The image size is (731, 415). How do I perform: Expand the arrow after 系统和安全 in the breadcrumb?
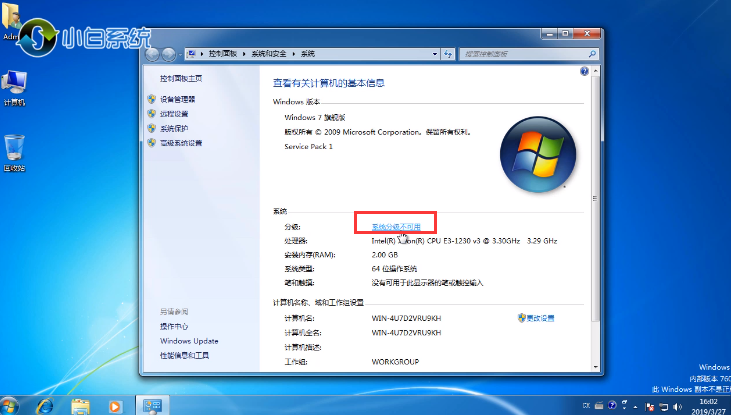tap(294, 54)
